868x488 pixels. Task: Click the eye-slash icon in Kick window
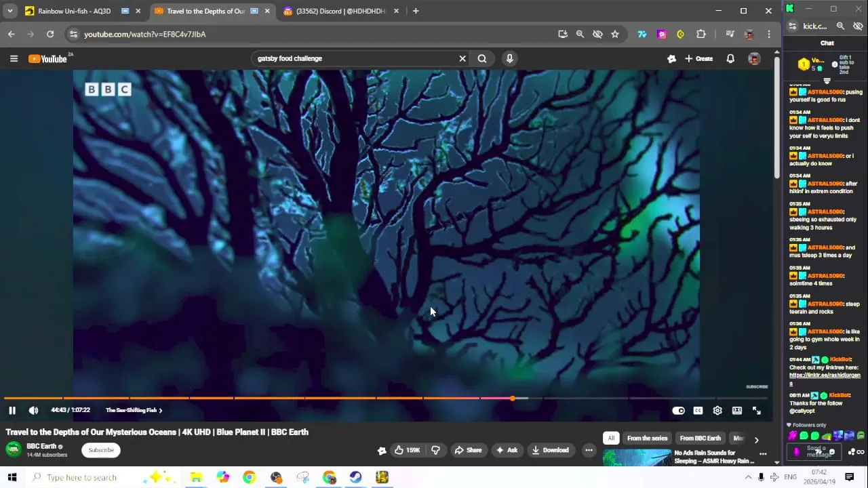pyautogui.click(x=857, y=26)
